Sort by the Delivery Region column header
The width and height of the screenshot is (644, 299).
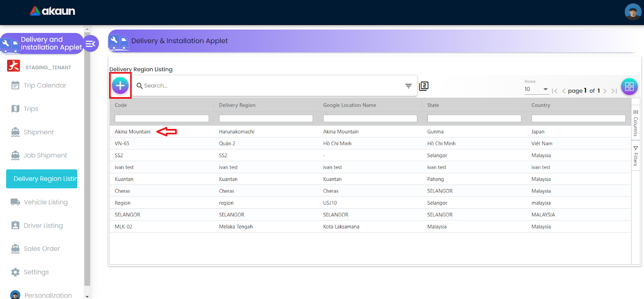click(237, 105)
